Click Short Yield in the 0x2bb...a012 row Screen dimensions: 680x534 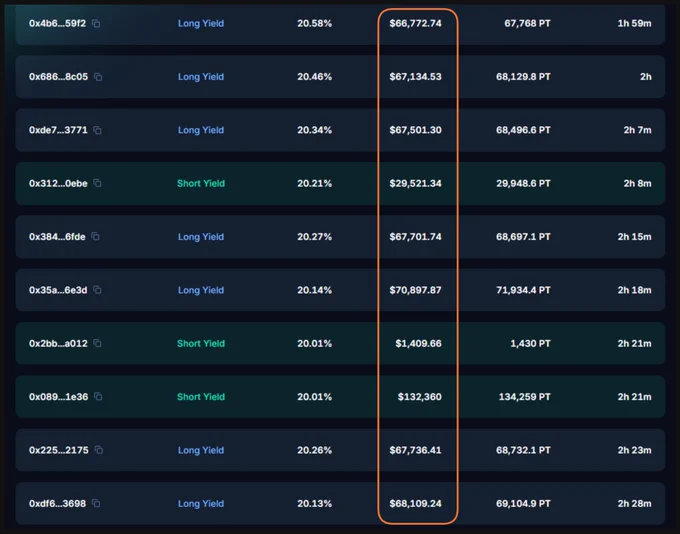pyautogui.click(x=201, y=344)
